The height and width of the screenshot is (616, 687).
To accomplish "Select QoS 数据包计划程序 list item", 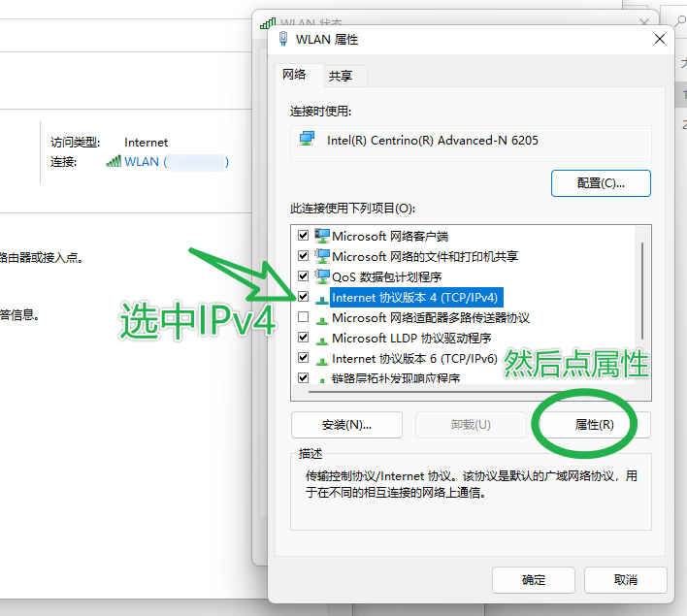I will click(386, 276).
